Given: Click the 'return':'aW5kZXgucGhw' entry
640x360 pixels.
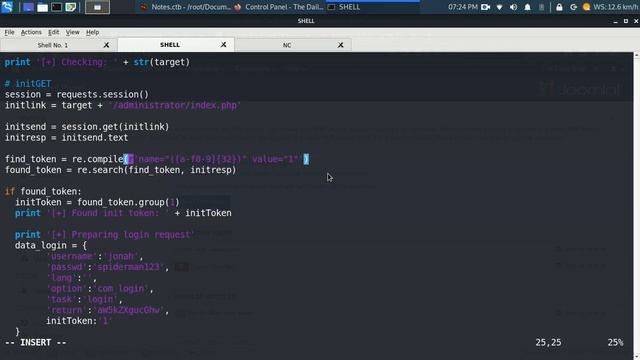Looking at the screenshot, I should coord(108,310).
